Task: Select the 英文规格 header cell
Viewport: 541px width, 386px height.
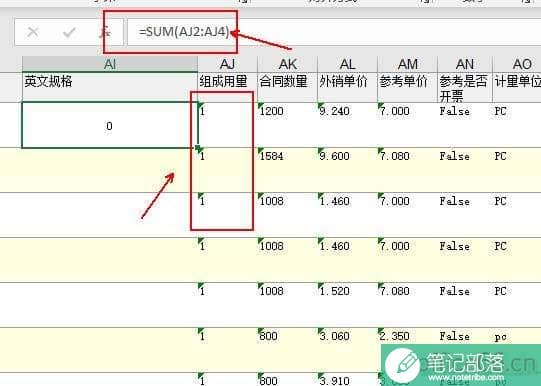Action: pos(110,87)
